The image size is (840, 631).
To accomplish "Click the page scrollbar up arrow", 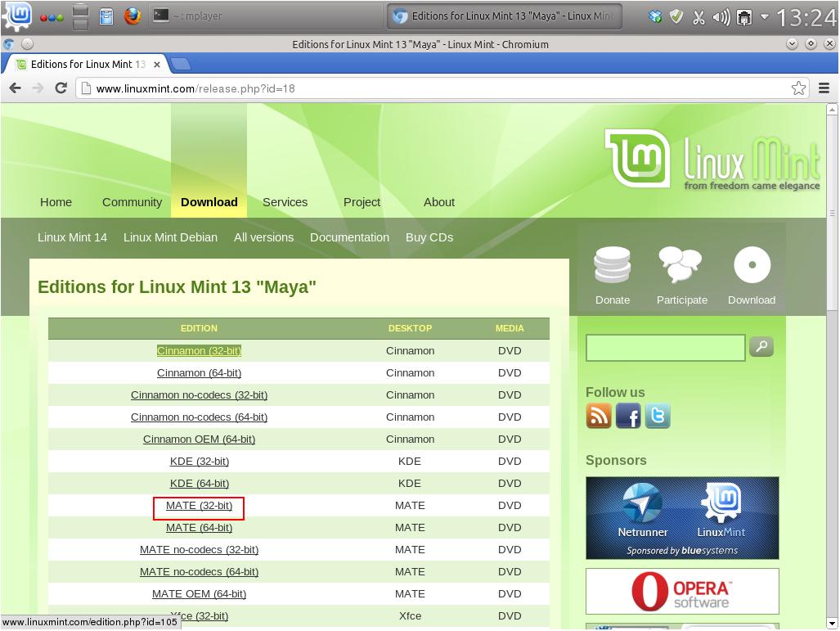I will (832, 110).
